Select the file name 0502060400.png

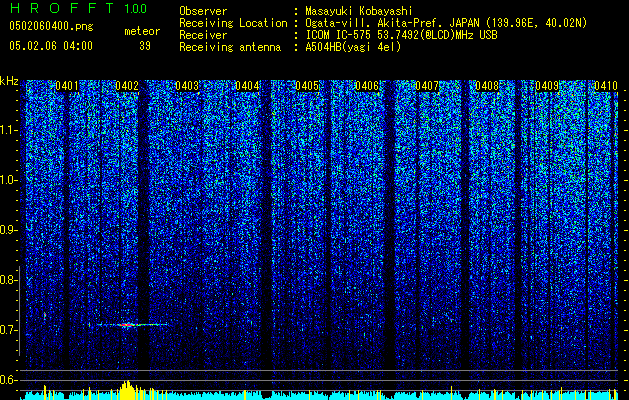click(51, 27)
